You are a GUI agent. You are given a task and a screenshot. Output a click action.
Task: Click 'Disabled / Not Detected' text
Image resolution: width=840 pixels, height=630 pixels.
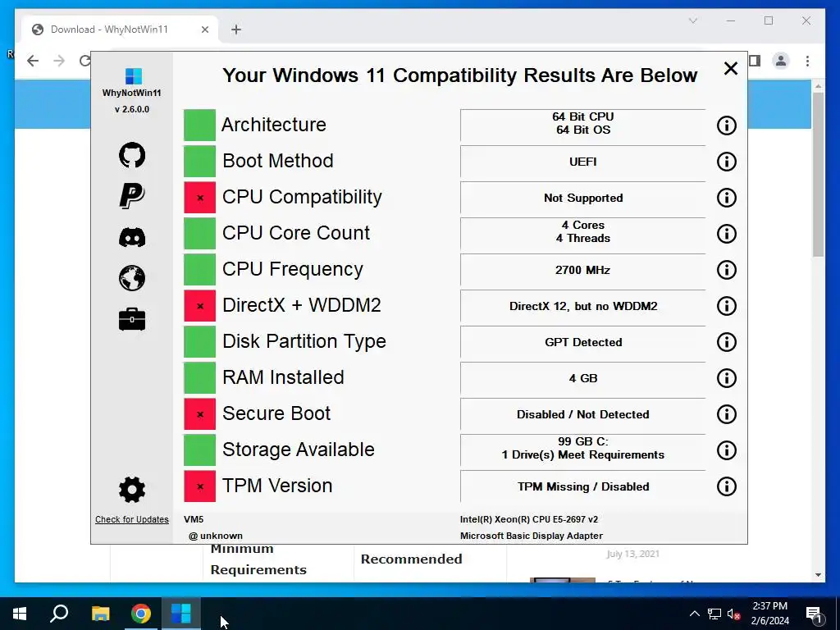[x=583, y=414]
